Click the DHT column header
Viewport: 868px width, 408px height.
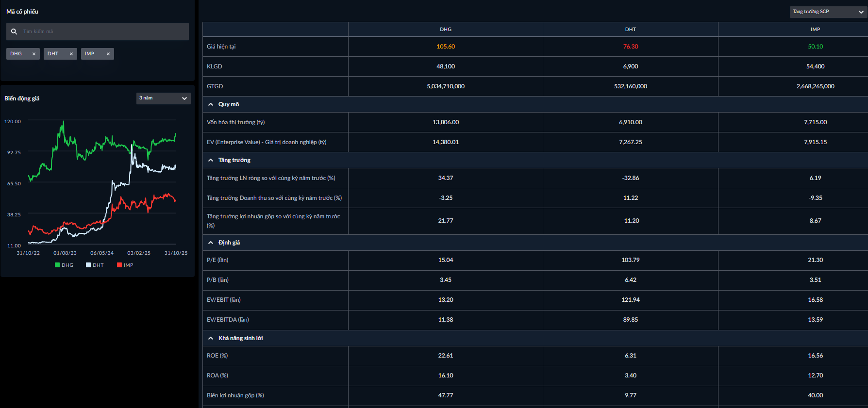point(630,30)
